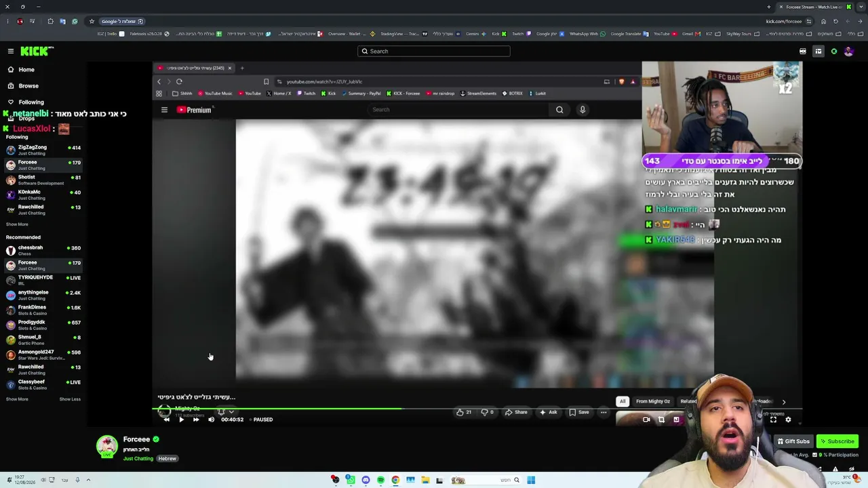Image resolution: width=868 pixels, height=488 pixels.
Task: Open the Shmuel_8 recommended channel
Action: pos(43,340)
